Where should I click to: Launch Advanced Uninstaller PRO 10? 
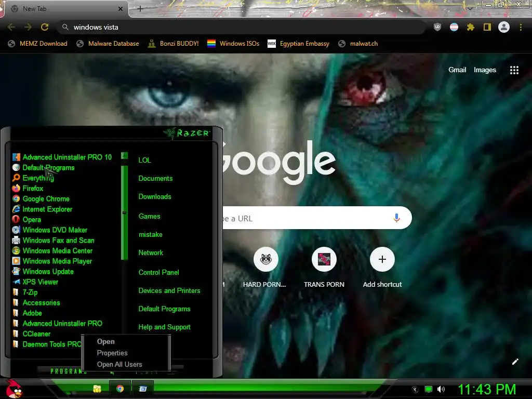[62, 157]
